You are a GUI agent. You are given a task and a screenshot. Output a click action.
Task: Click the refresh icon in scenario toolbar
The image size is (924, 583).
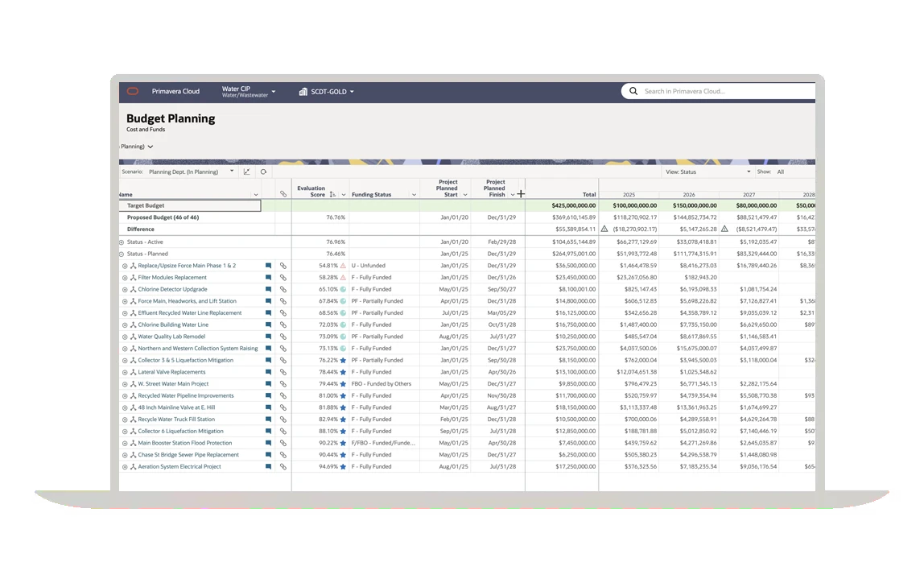pos(263,172)
